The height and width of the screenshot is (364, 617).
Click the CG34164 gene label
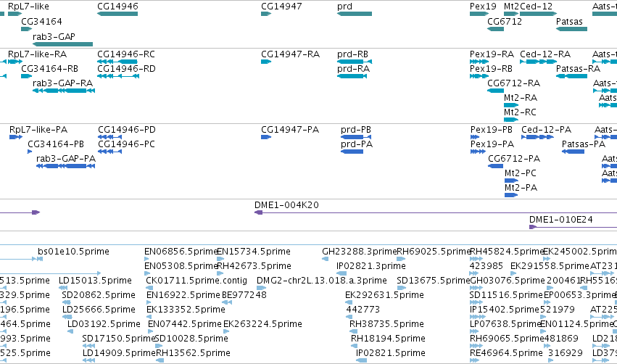click(41, 21)
